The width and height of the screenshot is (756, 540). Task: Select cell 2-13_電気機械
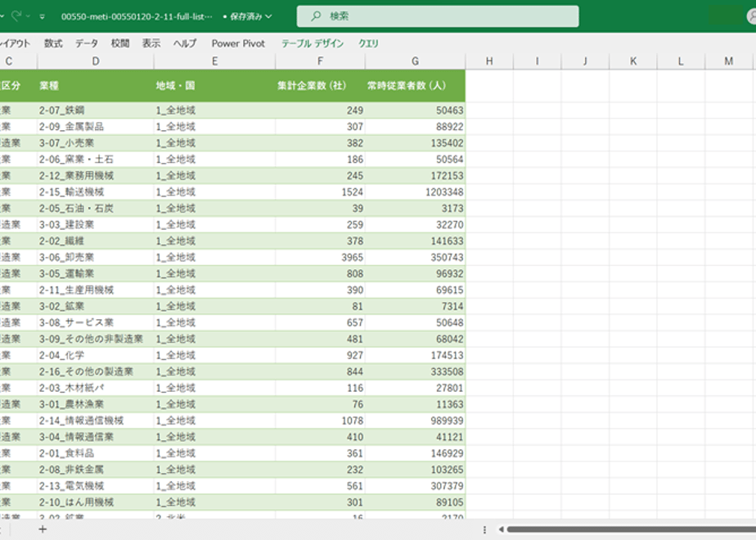(96, 486)
